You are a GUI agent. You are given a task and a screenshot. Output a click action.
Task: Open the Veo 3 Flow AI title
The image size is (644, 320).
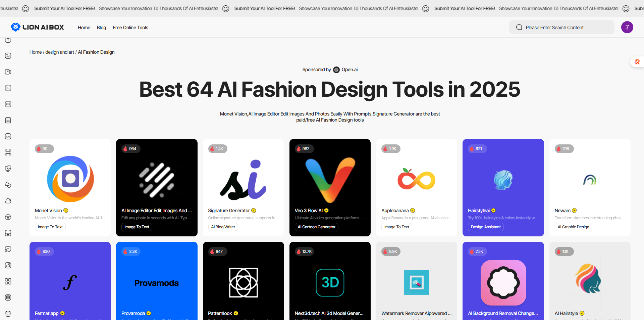coord(309,211)
